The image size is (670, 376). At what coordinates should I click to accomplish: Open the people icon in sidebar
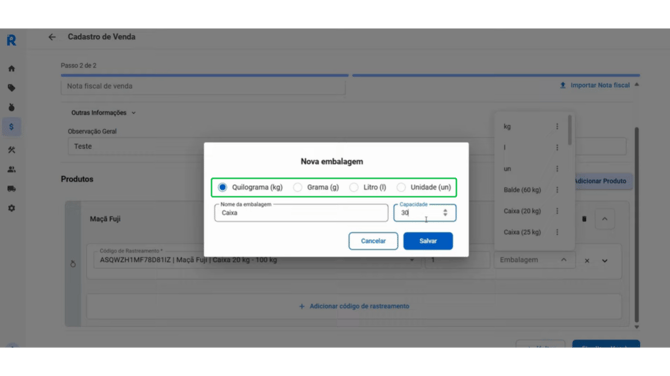click(12, 169)
